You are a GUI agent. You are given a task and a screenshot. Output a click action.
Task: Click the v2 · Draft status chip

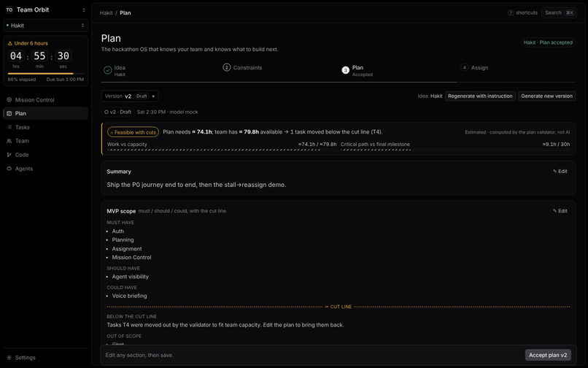(x=117, y=112)
